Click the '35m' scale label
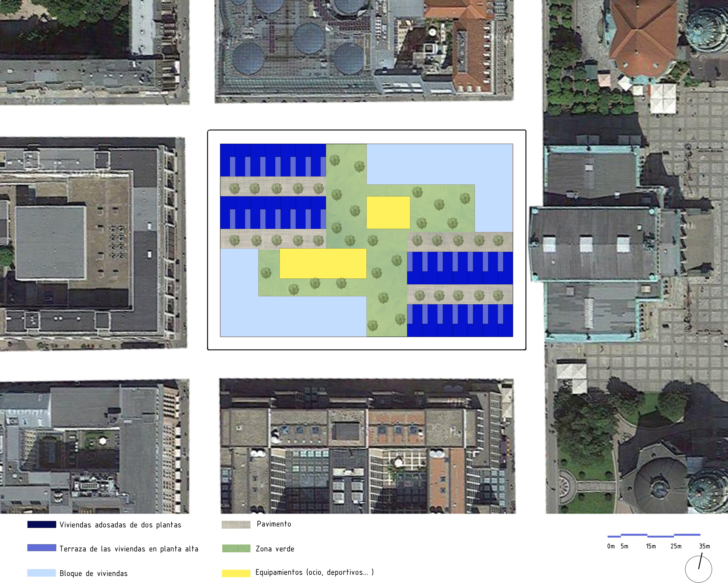The height and width of the screenshot is (585, 728). pos(704,546)
